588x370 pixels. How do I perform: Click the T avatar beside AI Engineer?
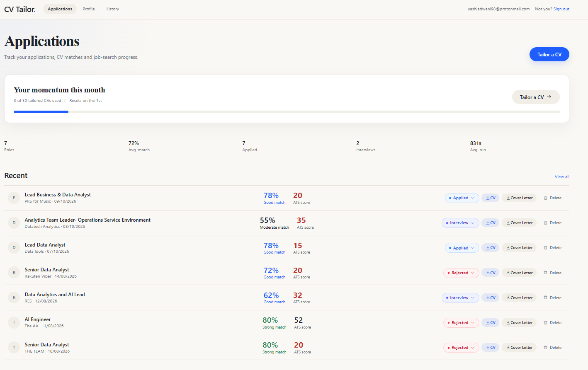coord(14,322)
